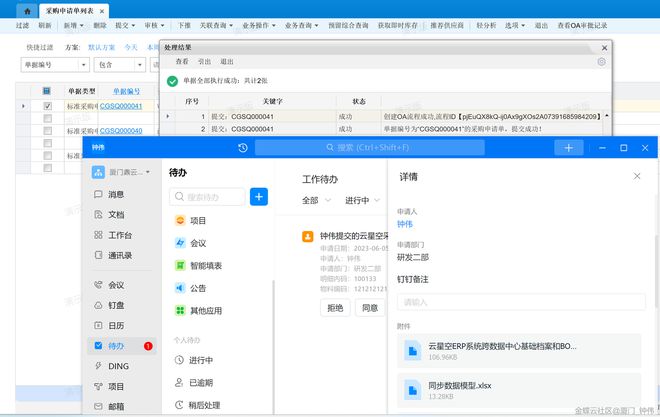
Task: Click 引出 in 处理结果 dialog
Action: (204, 61)
